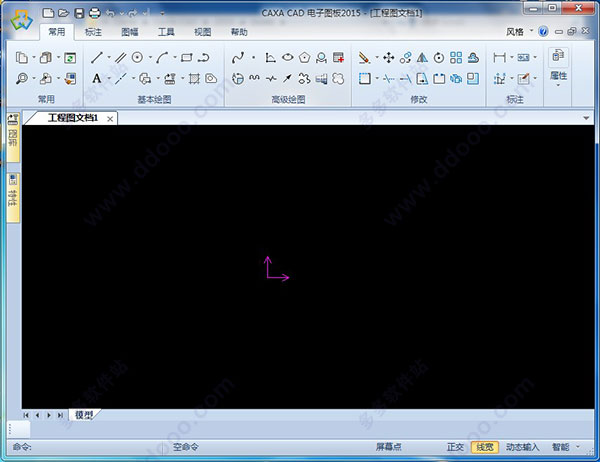Select the Dimension tool
Image resolution: width=600 pixels, height=462 pixels.
(499, 58)
